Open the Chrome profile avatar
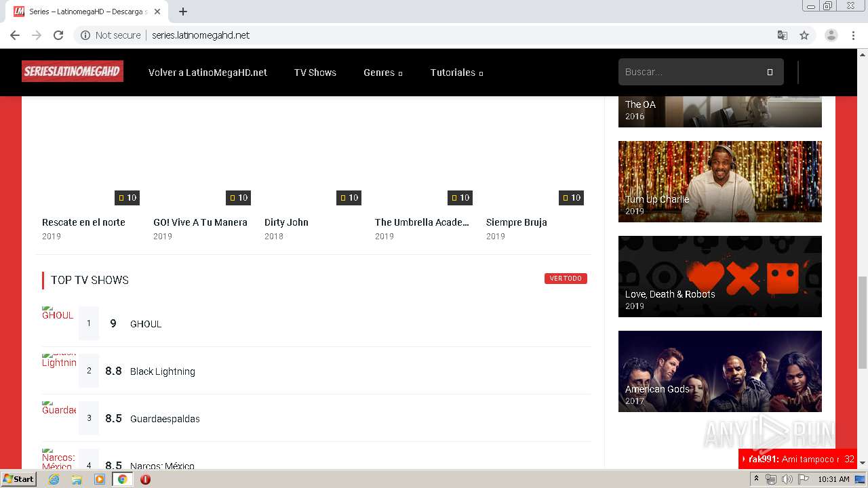Image resolution: width=868 pixels, height=488 pixels. (831, 35)
